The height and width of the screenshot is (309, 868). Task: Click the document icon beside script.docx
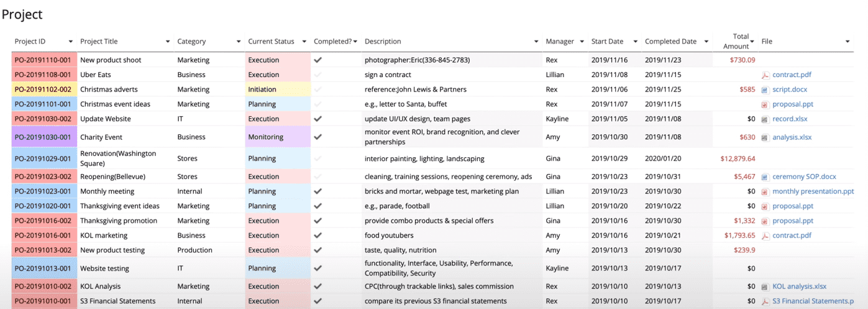click(765, 90)
